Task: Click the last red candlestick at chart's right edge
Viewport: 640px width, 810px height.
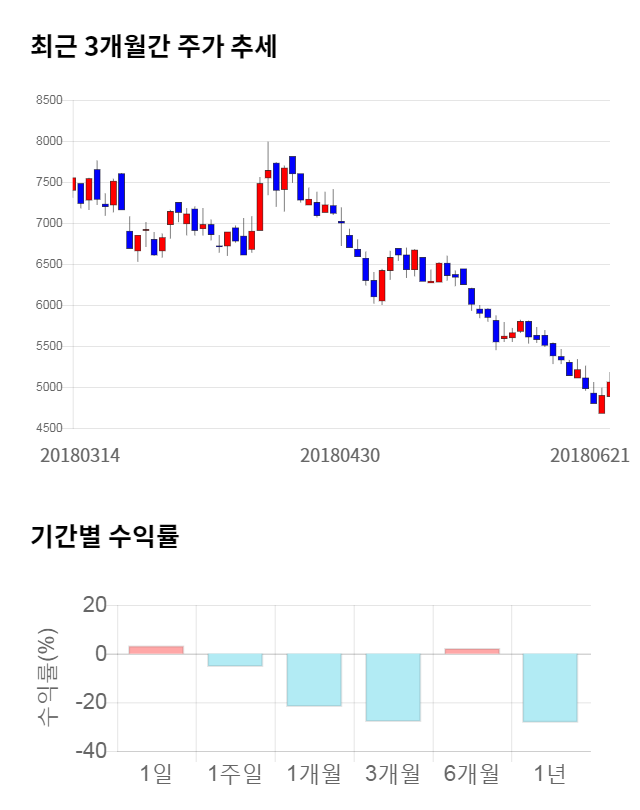Action: tap(609, 388)
